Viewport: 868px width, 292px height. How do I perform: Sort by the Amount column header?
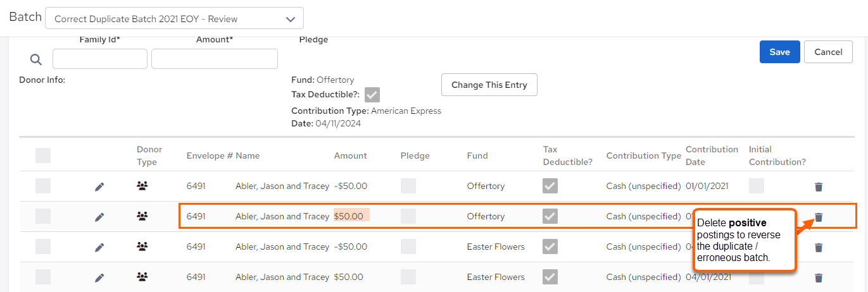tap(351, 155)
